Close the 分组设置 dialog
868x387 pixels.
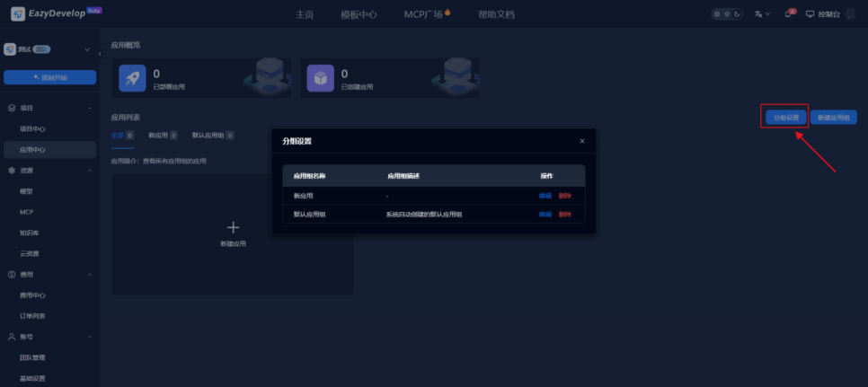tap(581, 141)
